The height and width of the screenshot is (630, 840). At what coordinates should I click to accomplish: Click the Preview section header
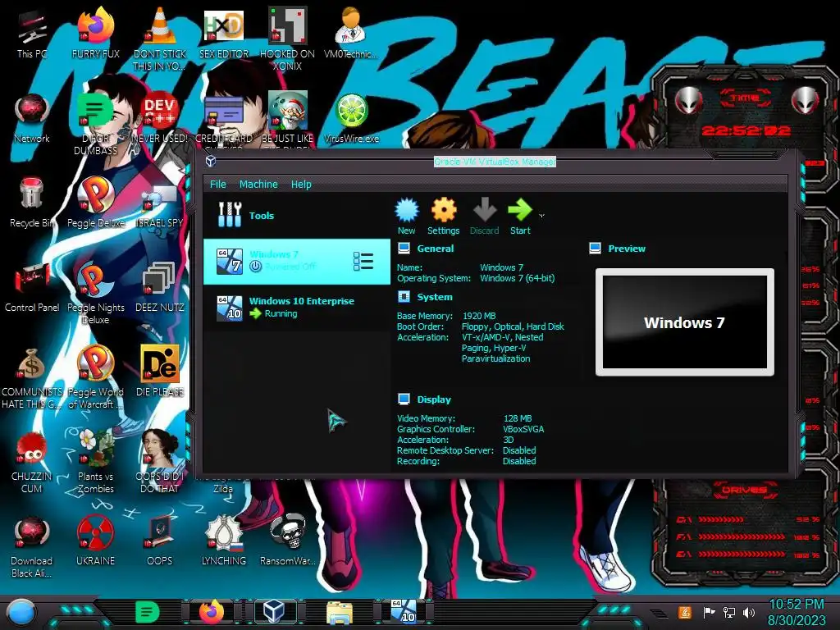click(627, 249)
